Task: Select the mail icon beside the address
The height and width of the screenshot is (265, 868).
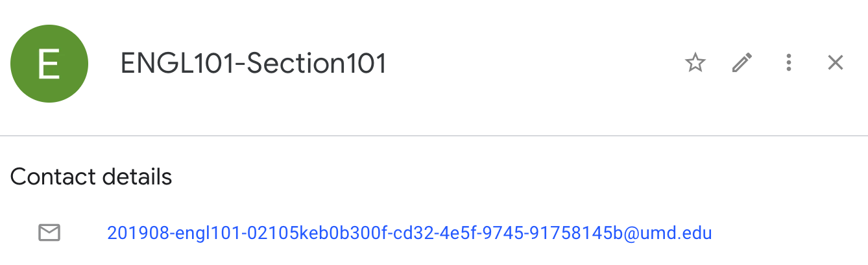Action: 49,233
